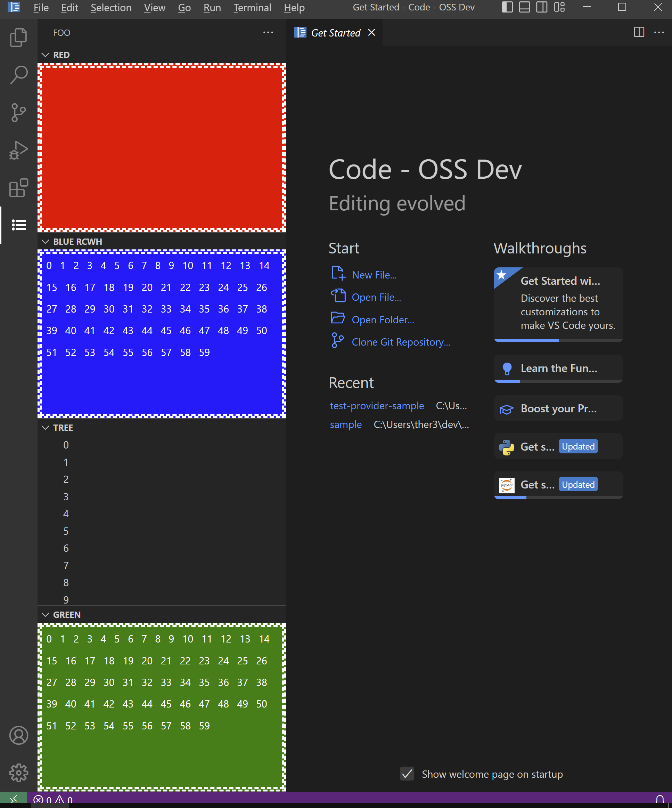Click number 42 in blue panel

click(x=109, y=331)
